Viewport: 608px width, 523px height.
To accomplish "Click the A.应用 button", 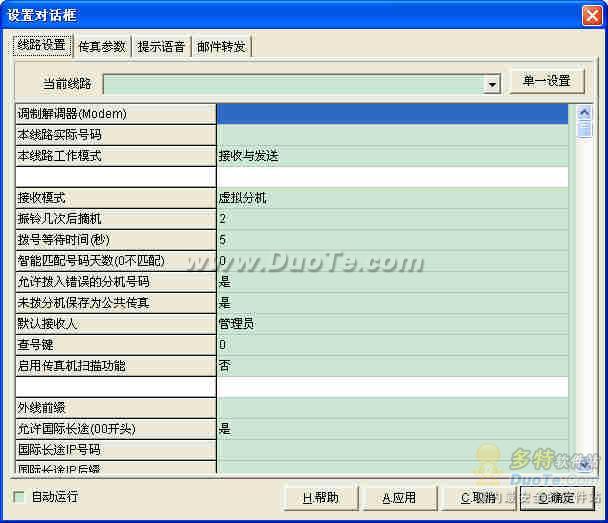I will pyautogui.click(x=399, y=498).
